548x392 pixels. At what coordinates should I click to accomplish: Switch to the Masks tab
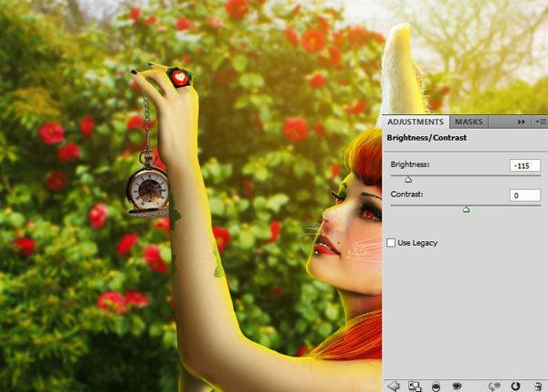[469, 122]
